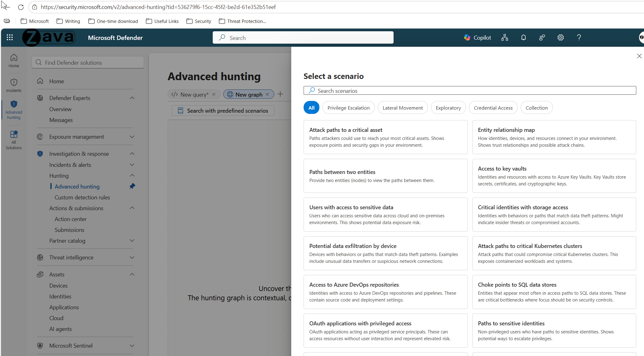Viewport: 644px width, 356px height.
Task: Open Action center in the nav
Action: click(x=70, y=219)
